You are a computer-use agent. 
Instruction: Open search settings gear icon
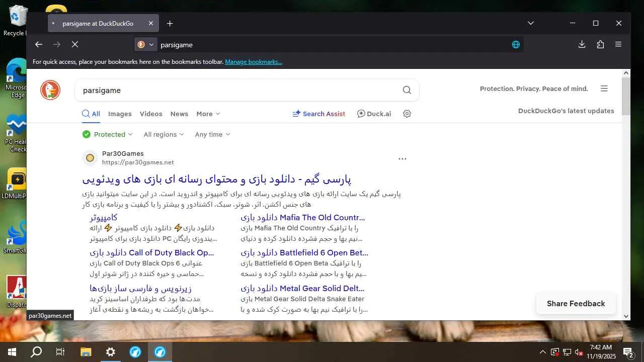[x=407, y=114]
